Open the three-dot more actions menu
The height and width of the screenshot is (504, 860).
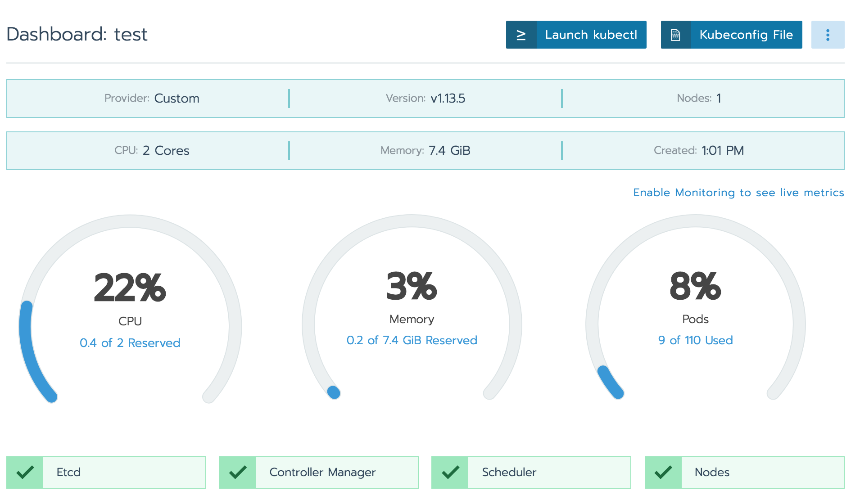pos(828,35)
